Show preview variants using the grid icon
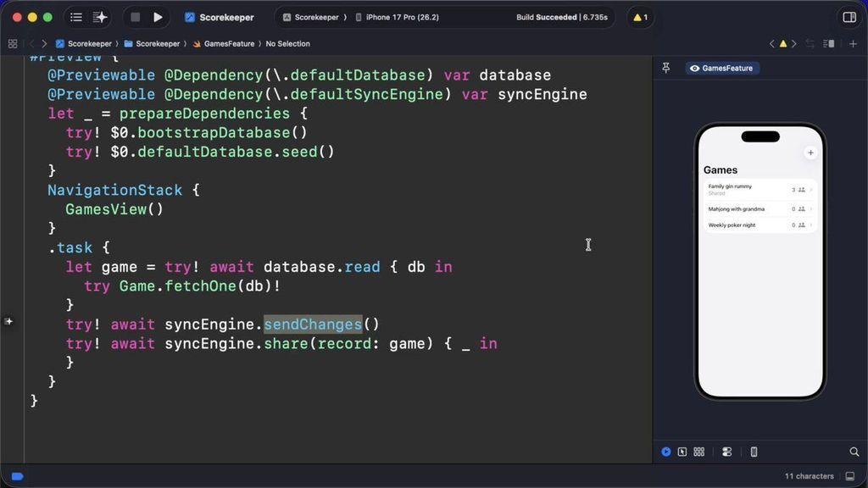 click(x=698, y=452)
